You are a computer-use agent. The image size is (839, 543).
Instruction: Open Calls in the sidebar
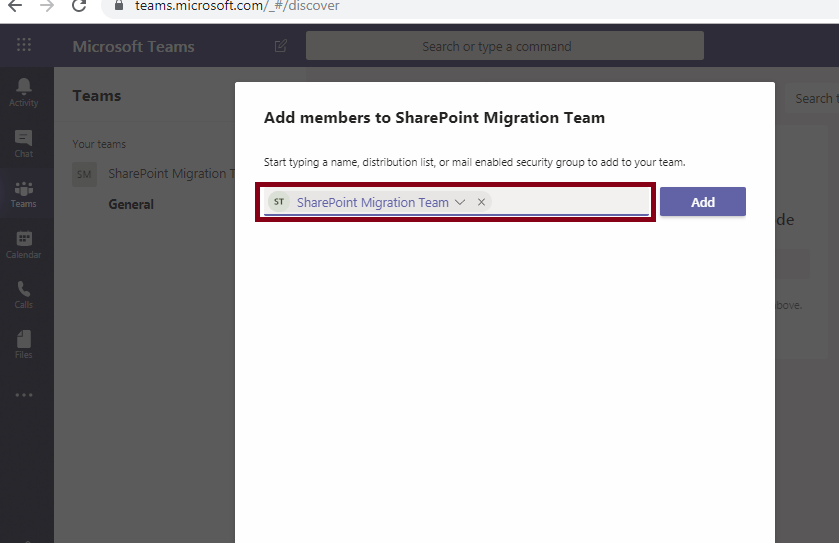[x=24, y=295]
